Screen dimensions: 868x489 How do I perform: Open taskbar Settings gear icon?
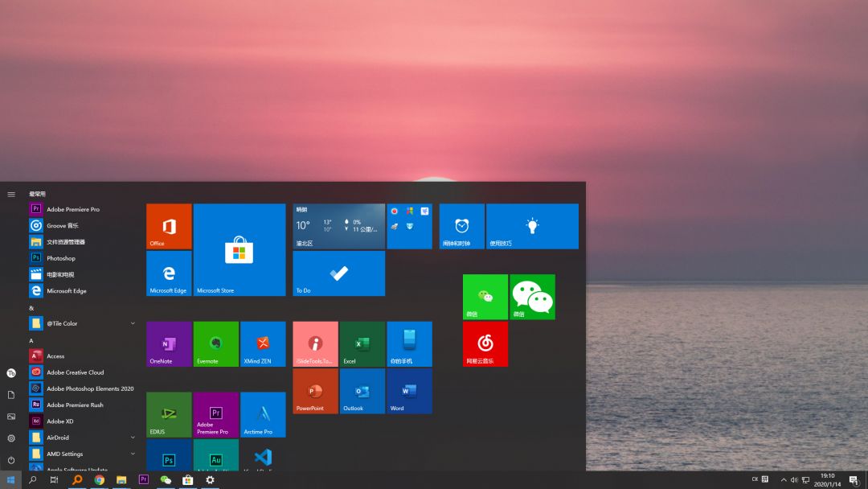tap(210, 480)
